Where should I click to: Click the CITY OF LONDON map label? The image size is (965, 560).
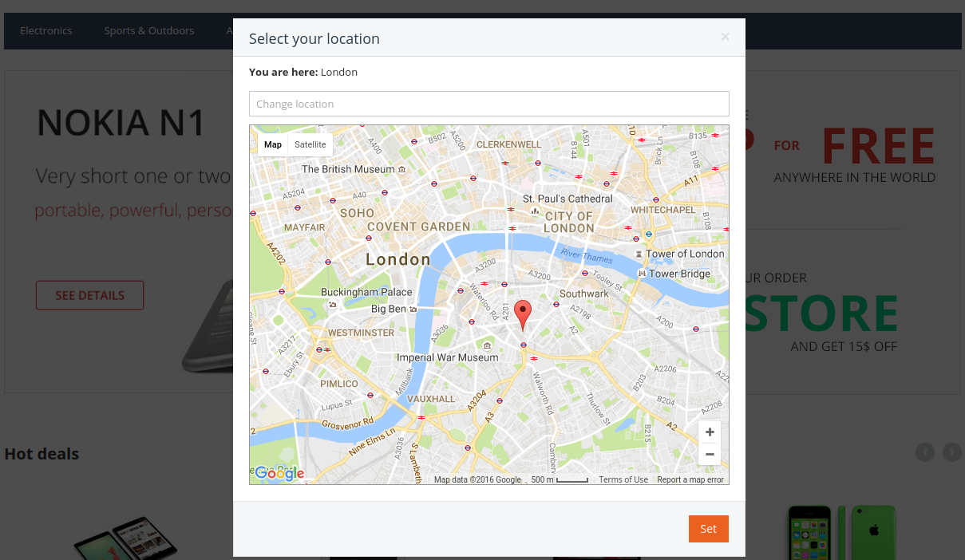click(569, 222)
